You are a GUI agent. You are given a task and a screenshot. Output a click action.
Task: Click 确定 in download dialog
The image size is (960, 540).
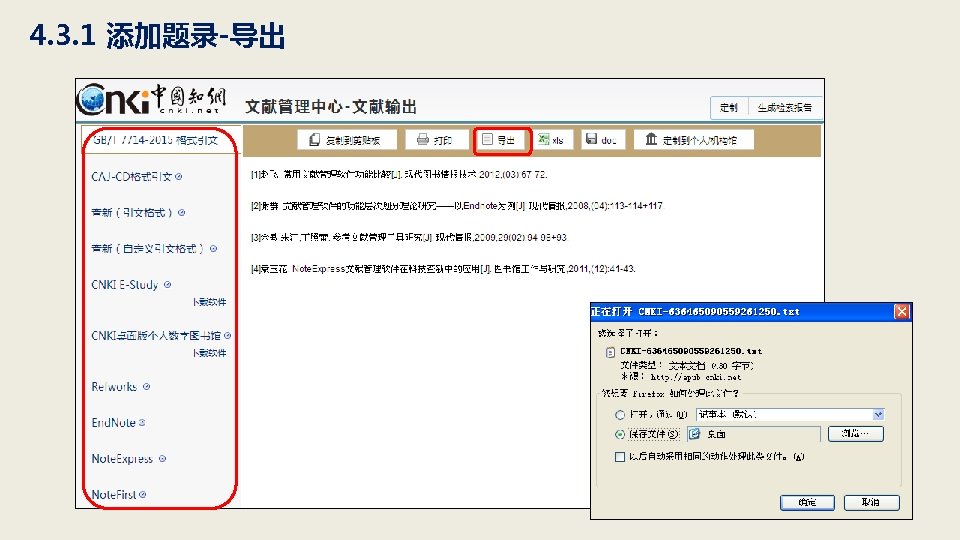[807, 503]
